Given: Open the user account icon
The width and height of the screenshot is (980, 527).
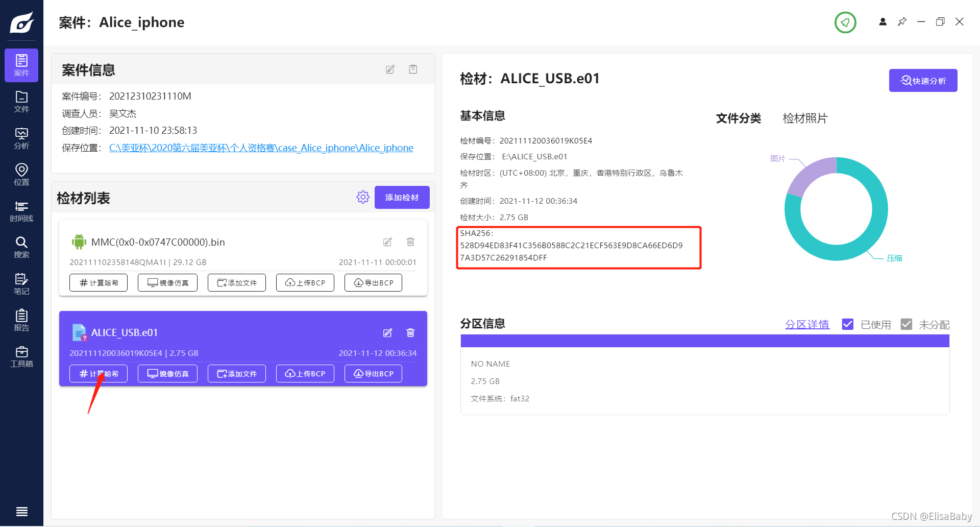Looking at the screenshot, I should click(883, 22).
